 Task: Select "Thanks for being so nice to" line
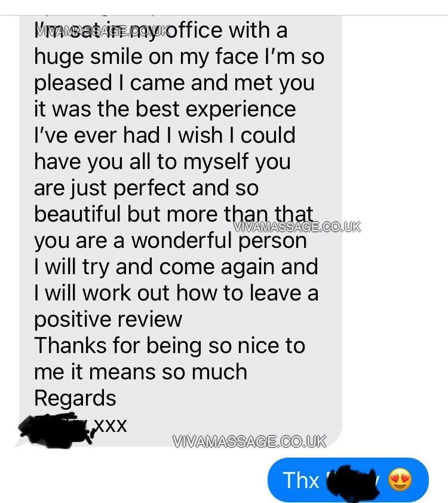coord(170,345)
